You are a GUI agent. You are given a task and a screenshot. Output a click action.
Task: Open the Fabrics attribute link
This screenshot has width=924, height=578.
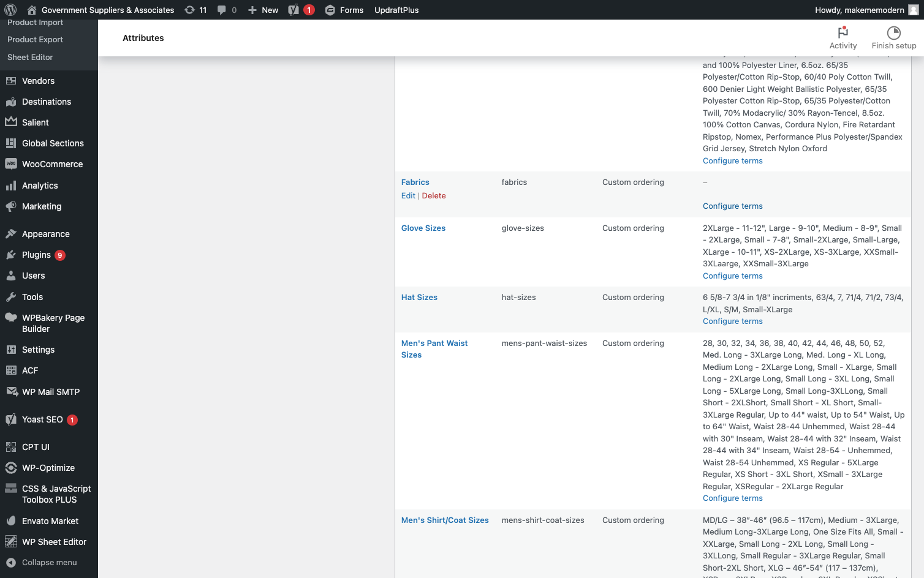pyautogui.click(x=415, y=182)
